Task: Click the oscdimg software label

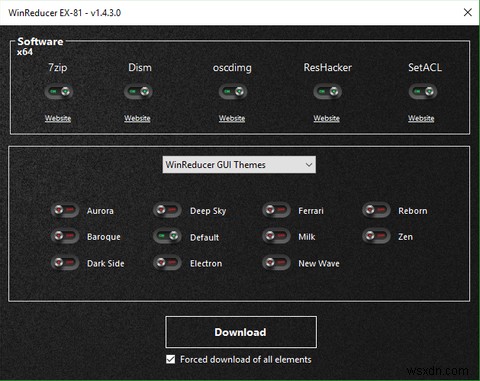Action: pyautogui.click(x=232, y=68)
